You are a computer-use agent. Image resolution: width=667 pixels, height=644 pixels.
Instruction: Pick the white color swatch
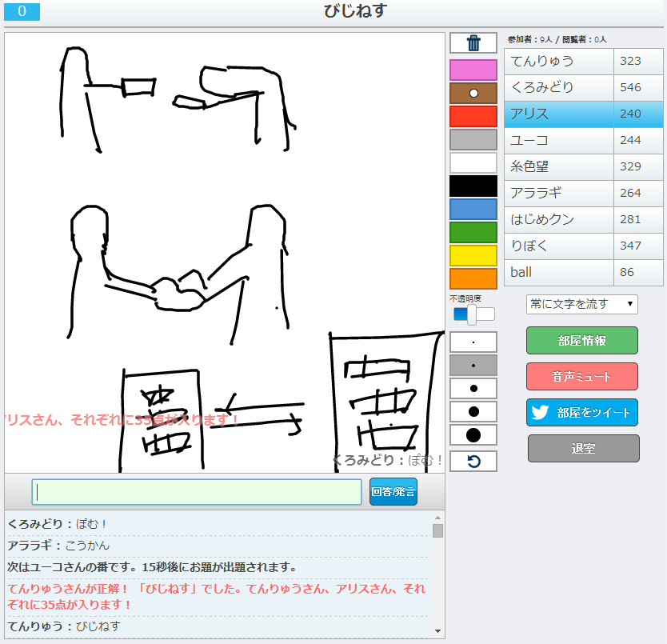click(473, 162)
